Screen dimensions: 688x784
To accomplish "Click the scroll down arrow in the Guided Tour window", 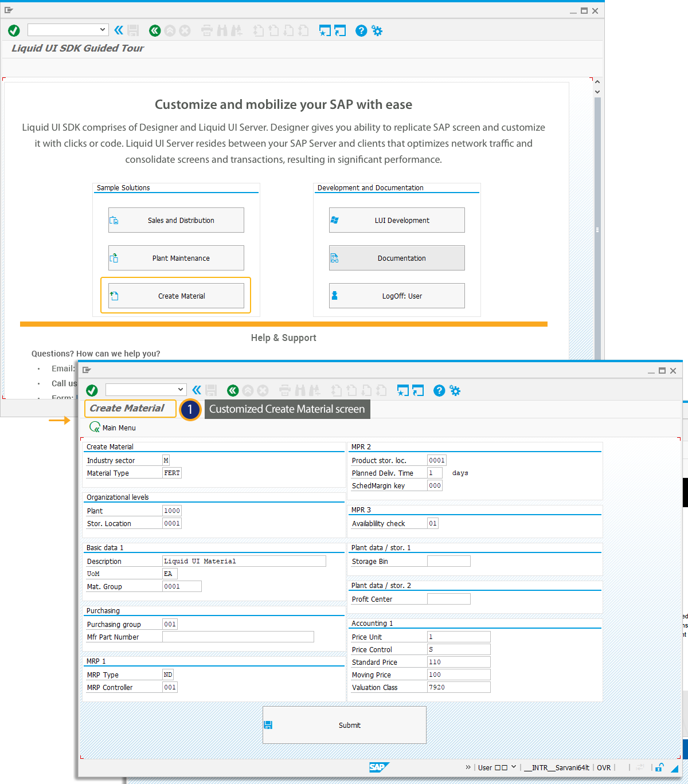I will click(x=597, y=92).
